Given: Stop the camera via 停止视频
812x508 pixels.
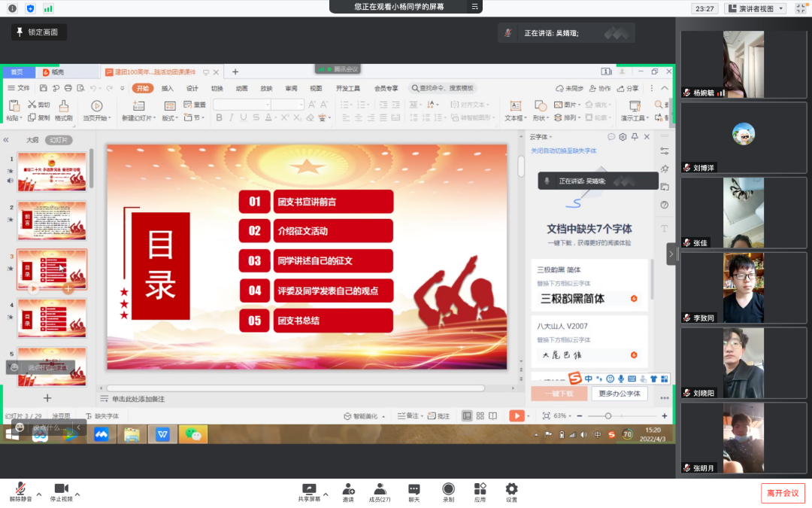Looking at the screenshot, I should coord(61,491).
